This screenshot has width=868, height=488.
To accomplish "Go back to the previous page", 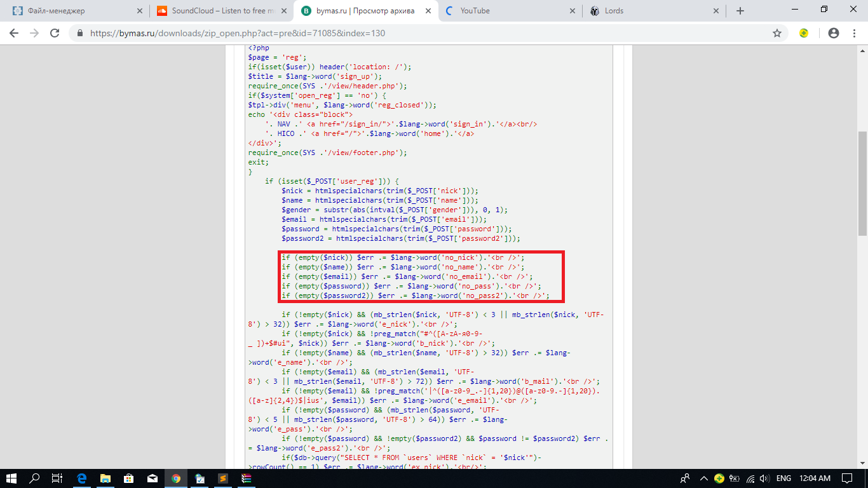I will pyautogui.click(x=15, y=33).
